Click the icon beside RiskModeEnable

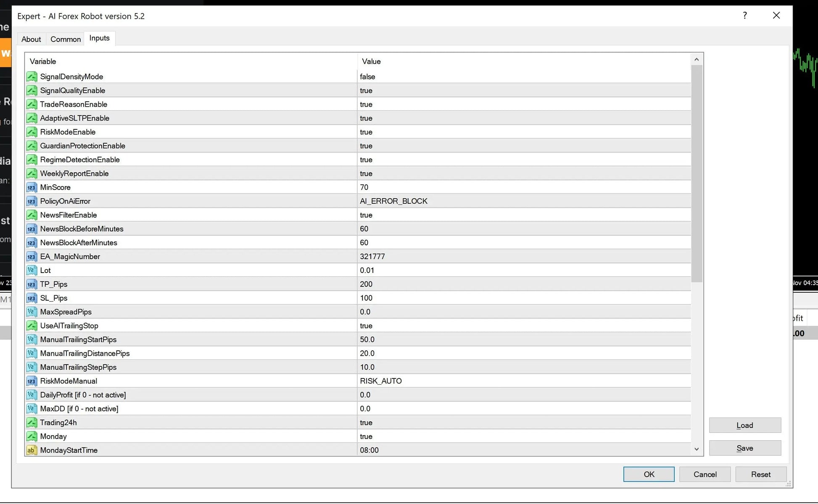point(32,132)
